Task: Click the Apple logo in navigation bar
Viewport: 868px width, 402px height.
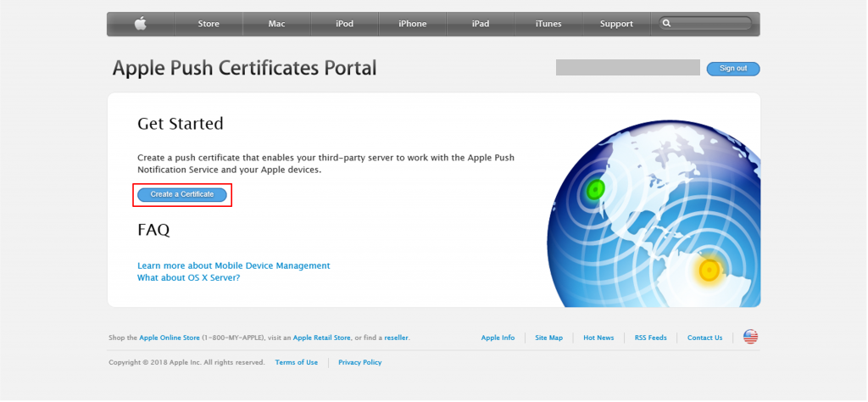Action: click(140, 24)
